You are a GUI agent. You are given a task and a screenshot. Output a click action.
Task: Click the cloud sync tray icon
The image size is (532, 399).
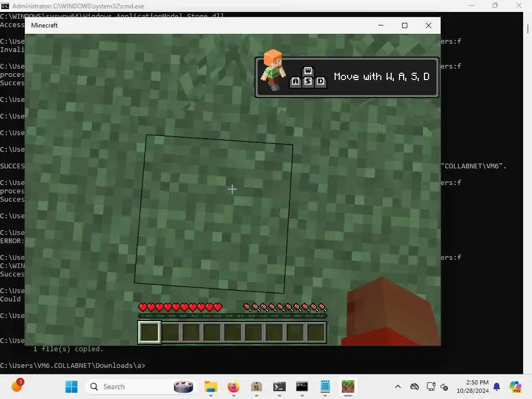415,387
